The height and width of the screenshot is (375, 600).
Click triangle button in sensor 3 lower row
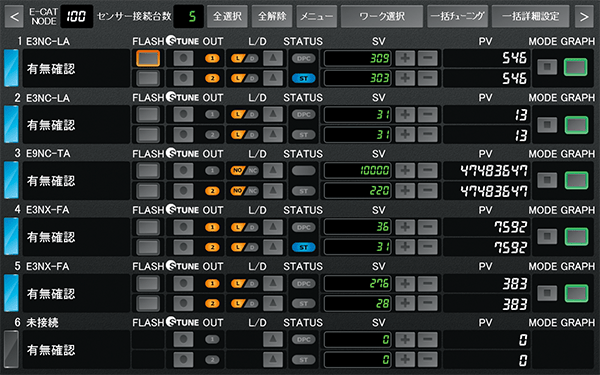(x=273, y=191)
